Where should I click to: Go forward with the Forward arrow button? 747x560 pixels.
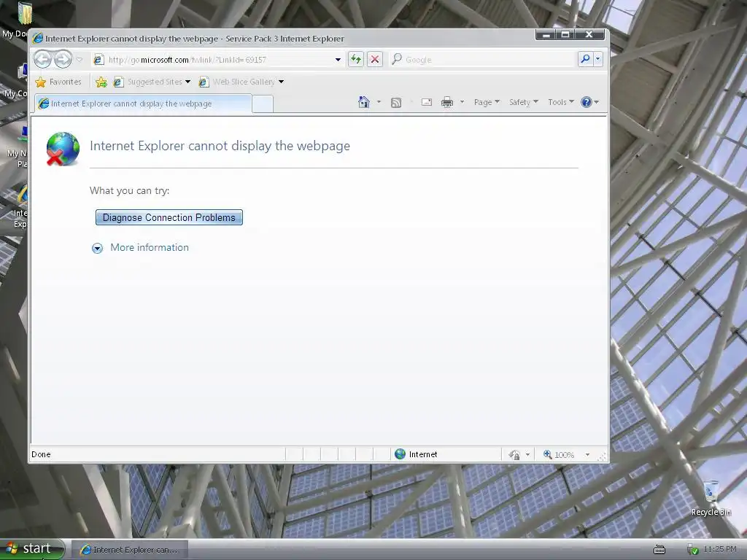[63, 60]
